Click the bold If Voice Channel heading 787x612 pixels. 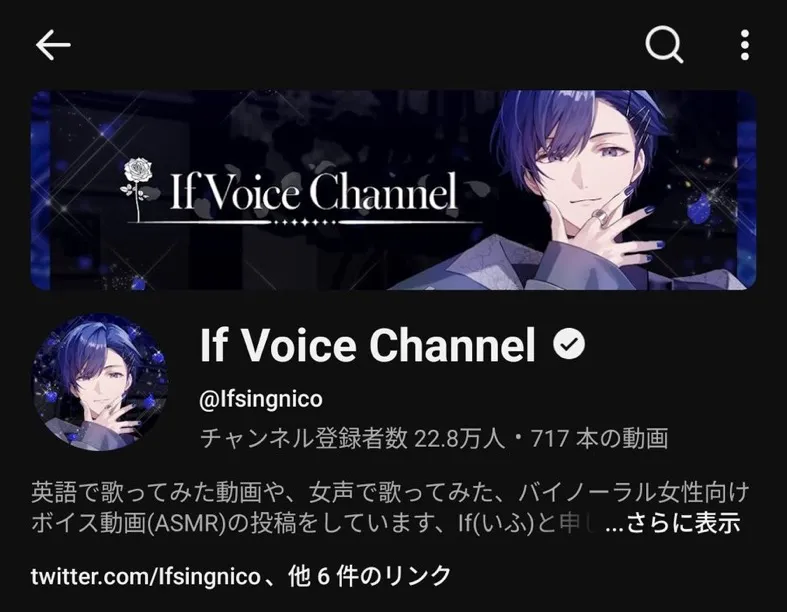(368, 345)
